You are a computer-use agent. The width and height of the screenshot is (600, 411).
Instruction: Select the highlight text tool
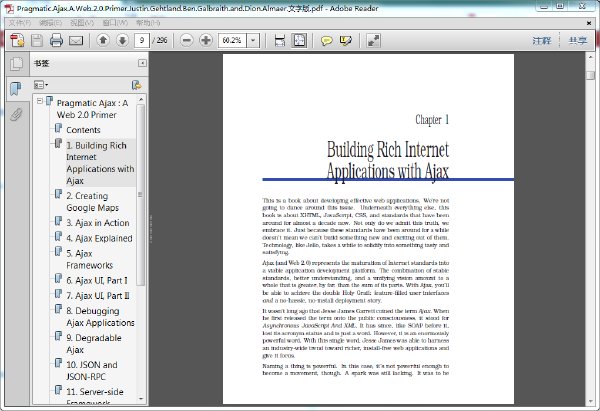pos(346,40)
